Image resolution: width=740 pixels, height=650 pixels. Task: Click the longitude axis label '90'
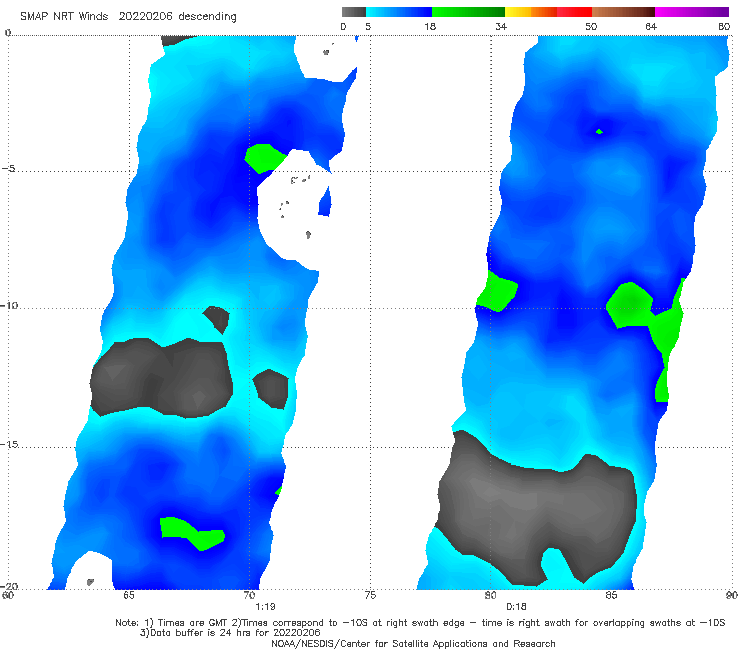tap(732, 595)
